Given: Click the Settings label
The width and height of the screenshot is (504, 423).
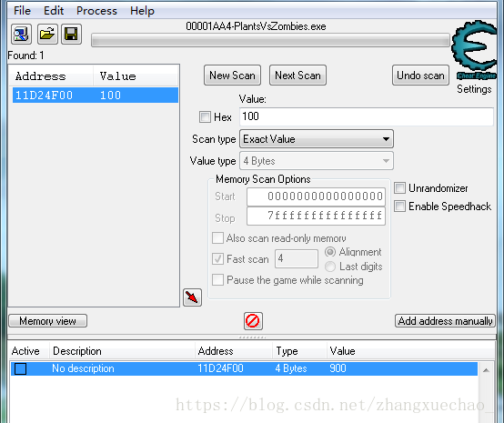Looking at the screenshot, I should pyautogui.click(x=474, y=89).
